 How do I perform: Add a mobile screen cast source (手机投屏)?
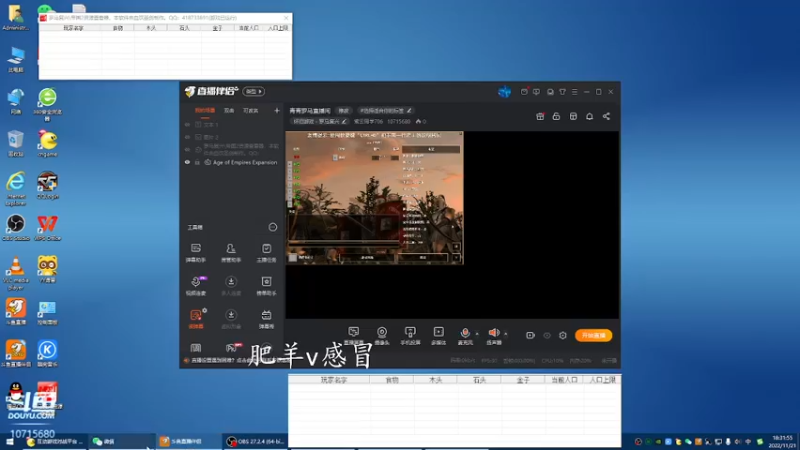[x=410, y=336]
